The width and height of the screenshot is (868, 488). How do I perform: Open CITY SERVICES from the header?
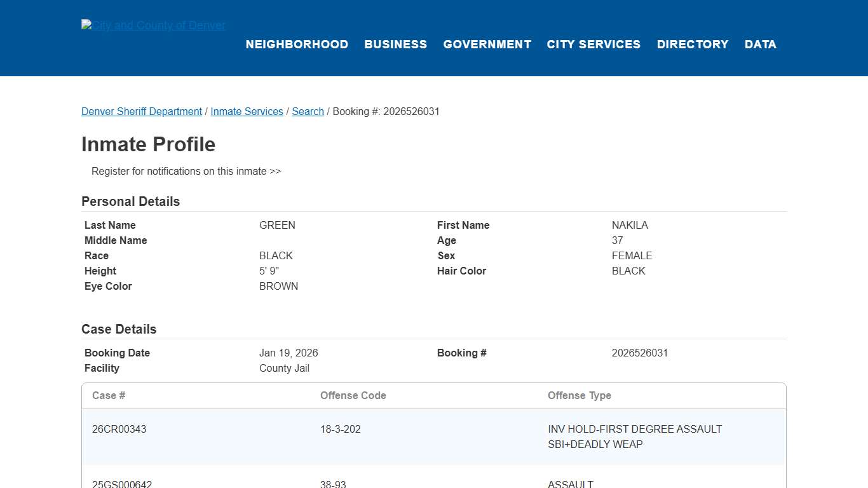[x=593, y=44]
